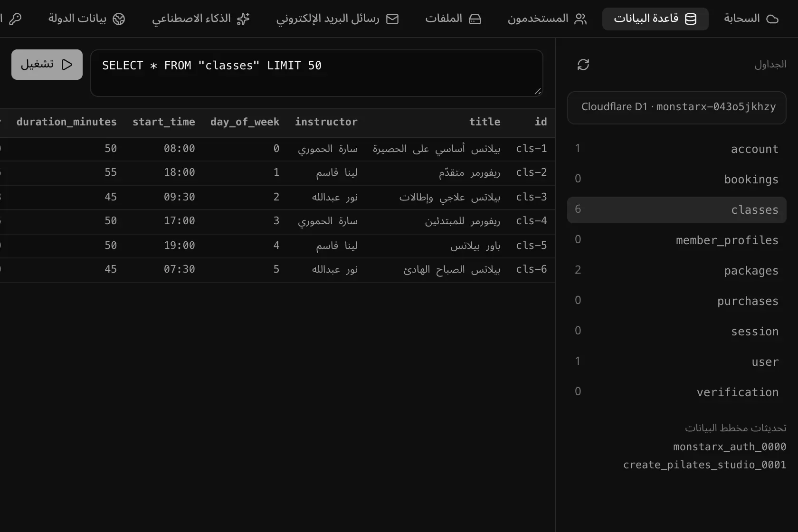The image size is (798, 532).
Task: Open the create_pilates_studio_0001 schema update
Action: click(705, 465)
